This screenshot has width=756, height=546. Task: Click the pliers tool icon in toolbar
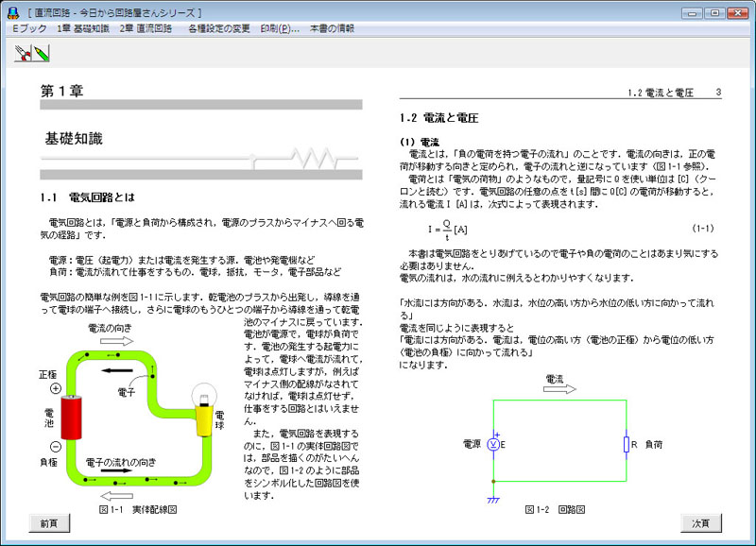22,54
